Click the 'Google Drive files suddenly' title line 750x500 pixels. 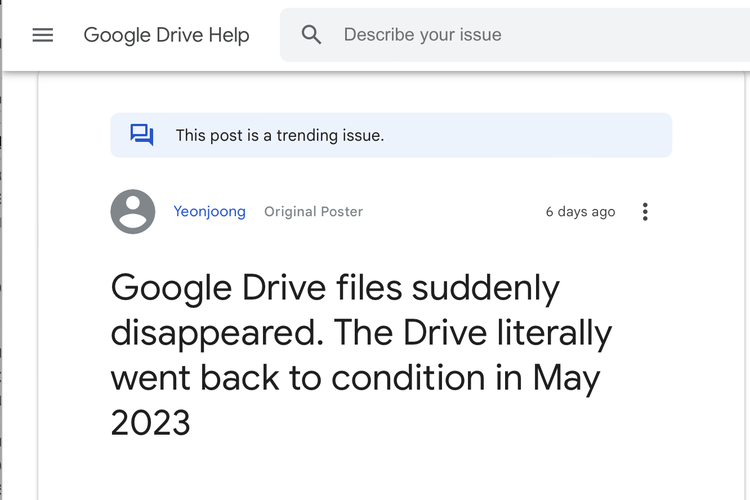point(335,288)
